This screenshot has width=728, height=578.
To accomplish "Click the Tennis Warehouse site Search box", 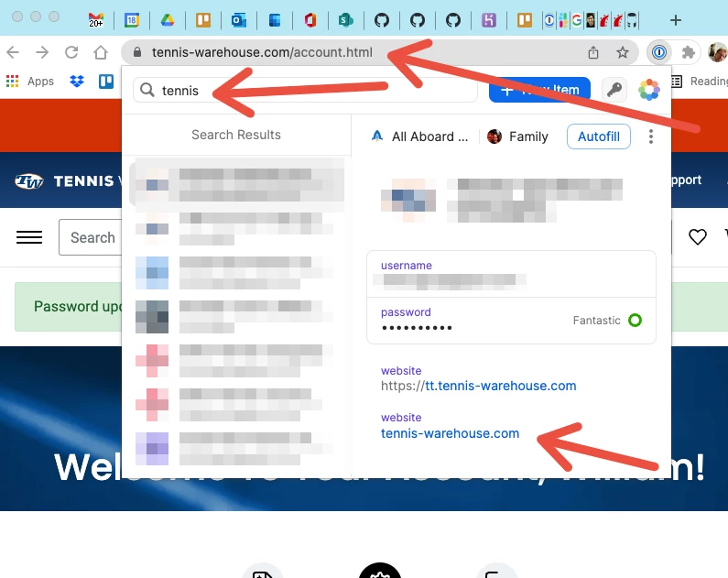I will click(x=90, y=237).
